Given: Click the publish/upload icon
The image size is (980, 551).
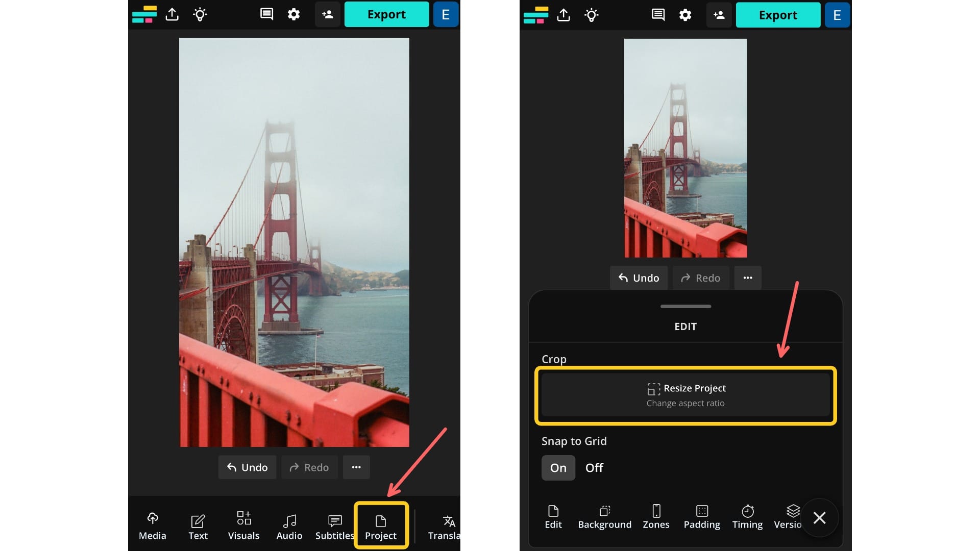Looking at the screenshot, I should coord(171,14).
